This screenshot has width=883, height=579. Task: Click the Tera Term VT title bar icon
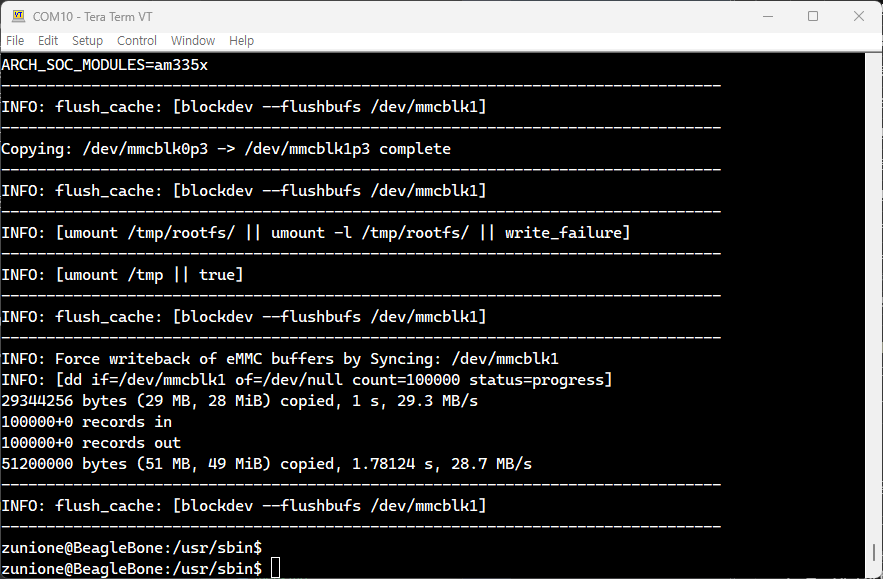click(x=19, y=16)
